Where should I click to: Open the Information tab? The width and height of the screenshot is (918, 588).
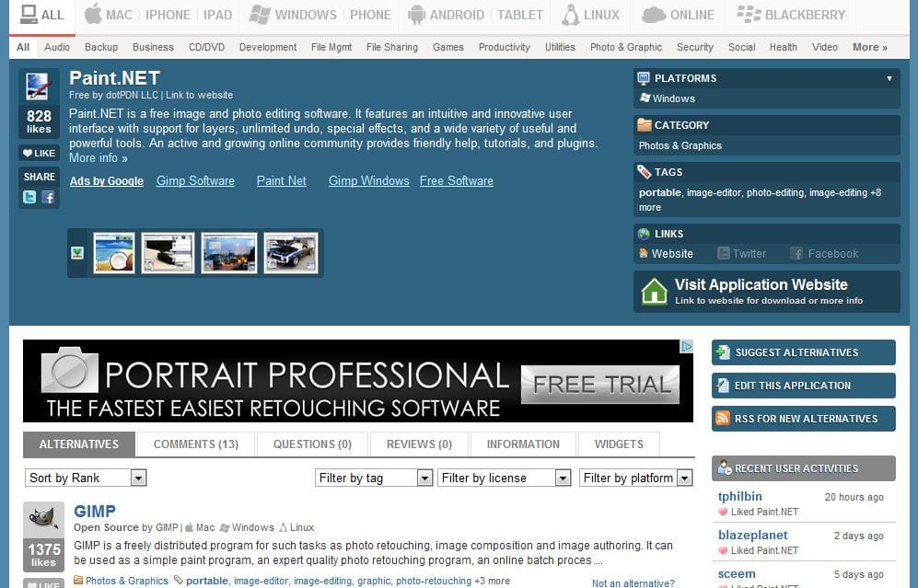pos(523,444)
